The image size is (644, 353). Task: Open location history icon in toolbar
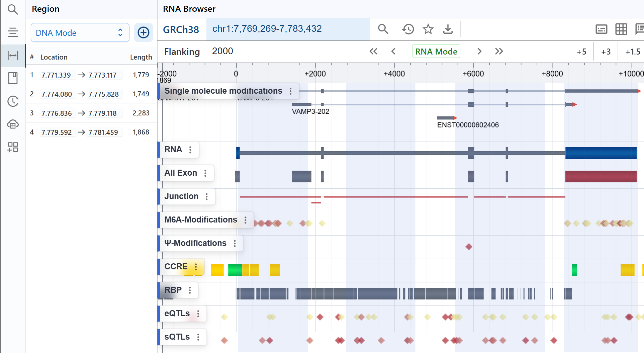(x=408, y=29)
